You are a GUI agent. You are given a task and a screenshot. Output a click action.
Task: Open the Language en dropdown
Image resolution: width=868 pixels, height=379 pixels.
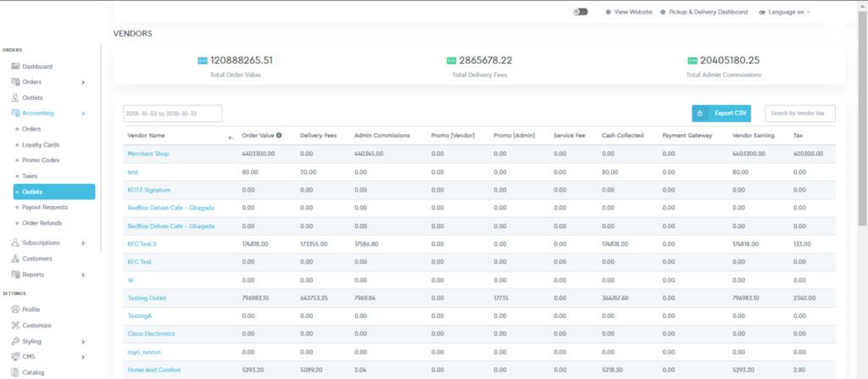(x=785, y=12)
